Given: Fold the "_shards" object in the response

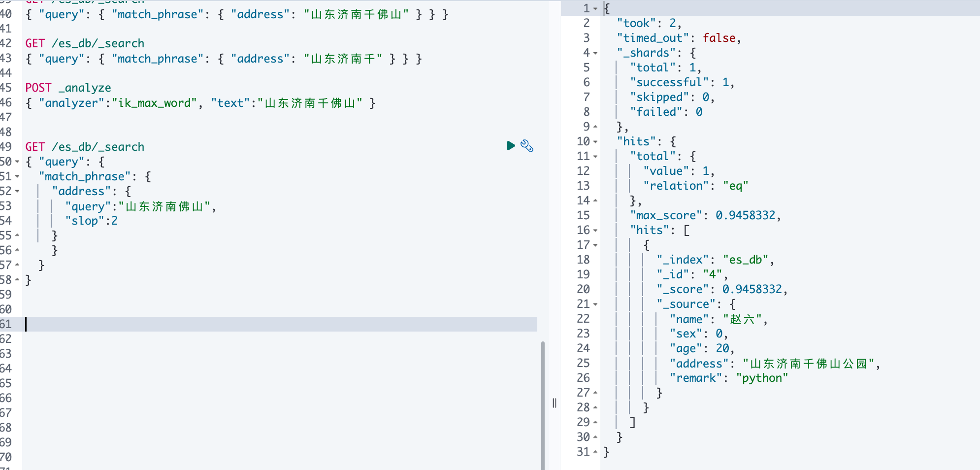Looking at the screenshot, I should pos(595,53).
